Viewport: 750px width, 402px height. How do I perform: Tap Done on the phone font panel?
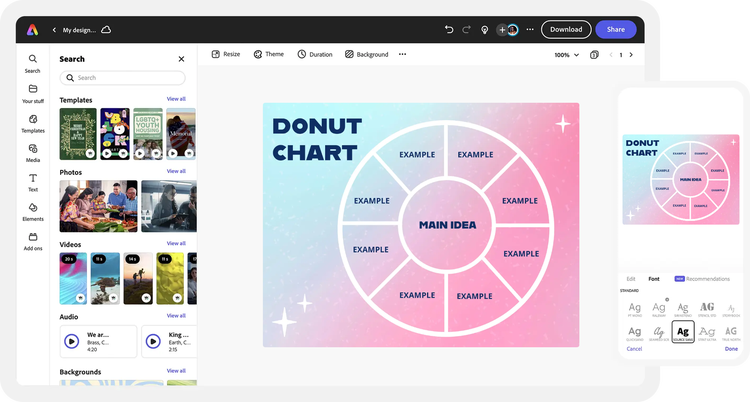coord(731,349)
